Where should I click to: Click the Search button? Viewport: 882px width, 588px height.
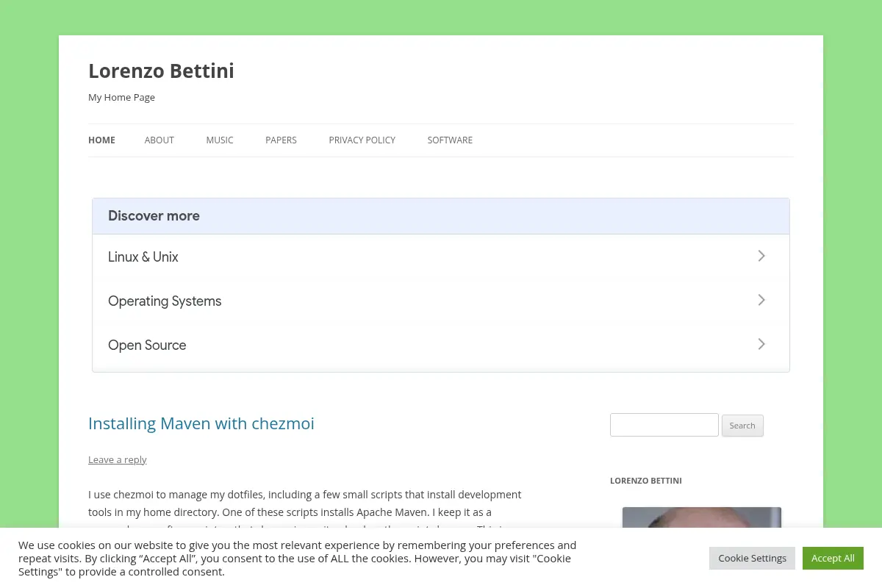coord(742,426)
